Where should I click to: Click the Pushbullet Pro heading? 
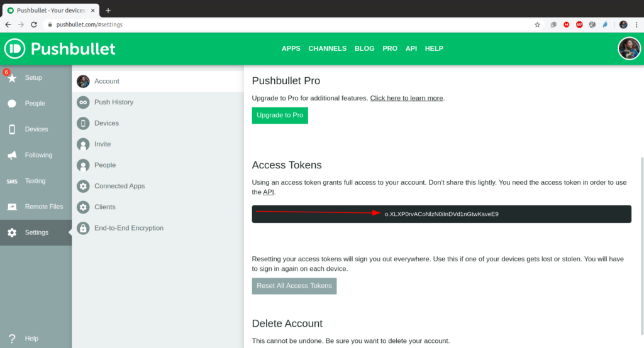(286, 81)
